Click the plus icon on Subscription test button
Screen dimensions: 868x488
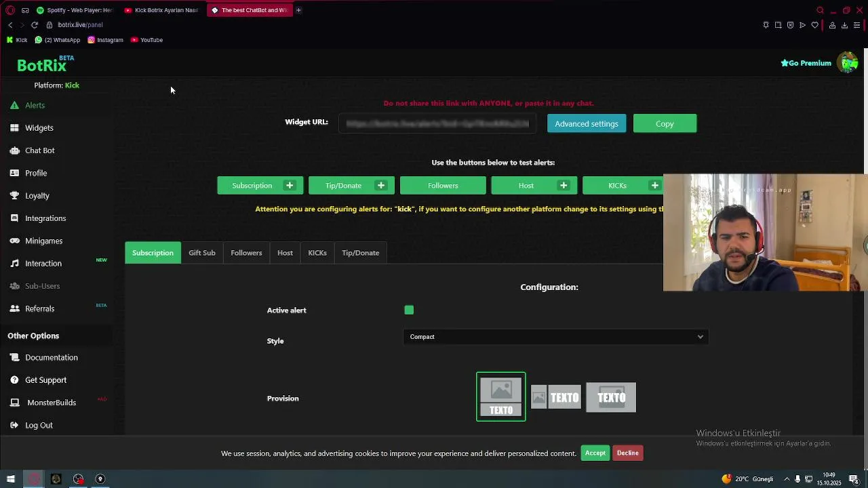(x=290, y=186)
